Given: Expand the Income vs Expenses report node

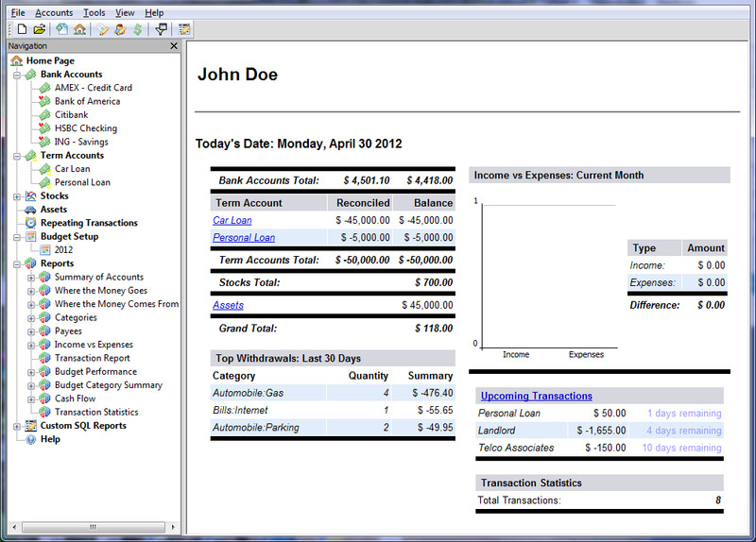Looking at the screenshot, I should click(x=31, y=346).
